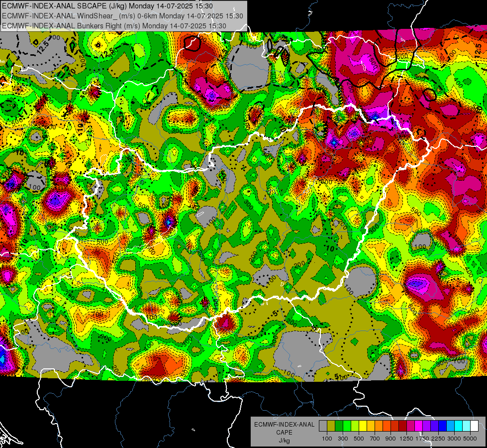The image size is (487, 448).
Task: Select the olive swatch in the CAPE legend
Action: click(331, 426)
